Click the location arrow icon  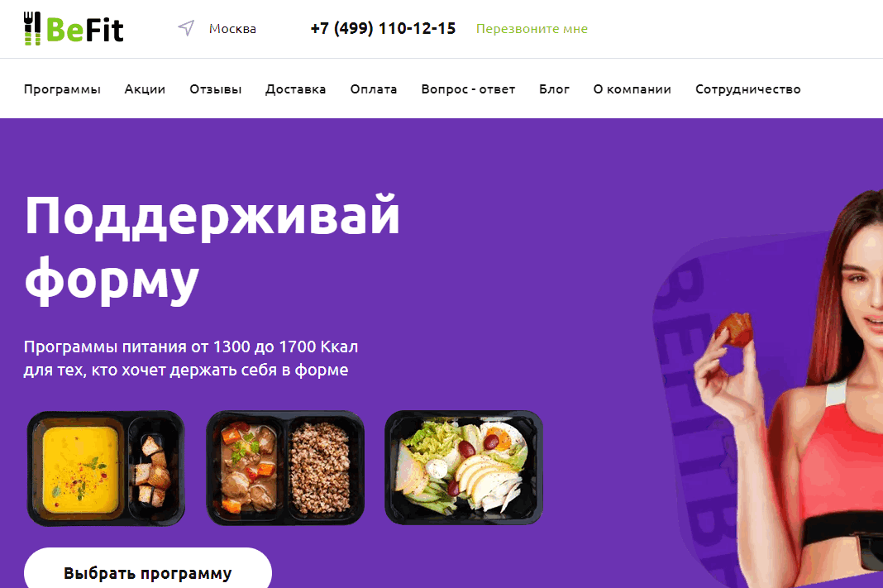tap(186, 27)
